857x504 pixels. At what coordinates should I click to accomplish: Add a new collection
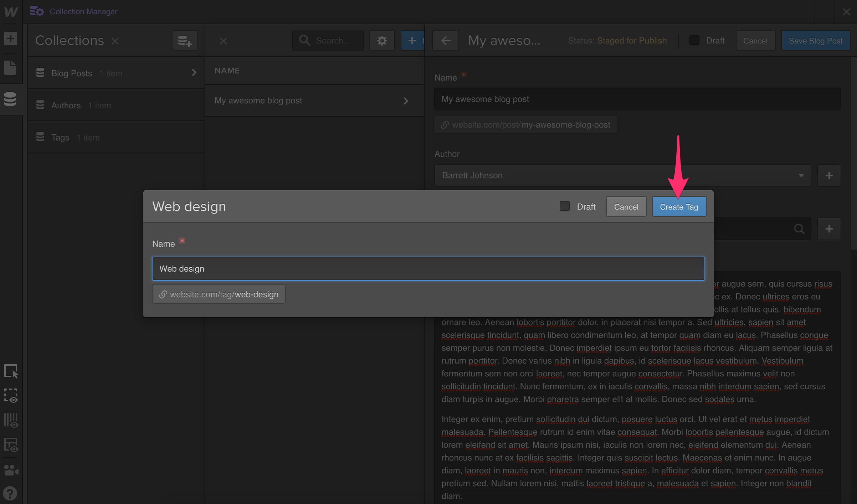coord(185,41)
